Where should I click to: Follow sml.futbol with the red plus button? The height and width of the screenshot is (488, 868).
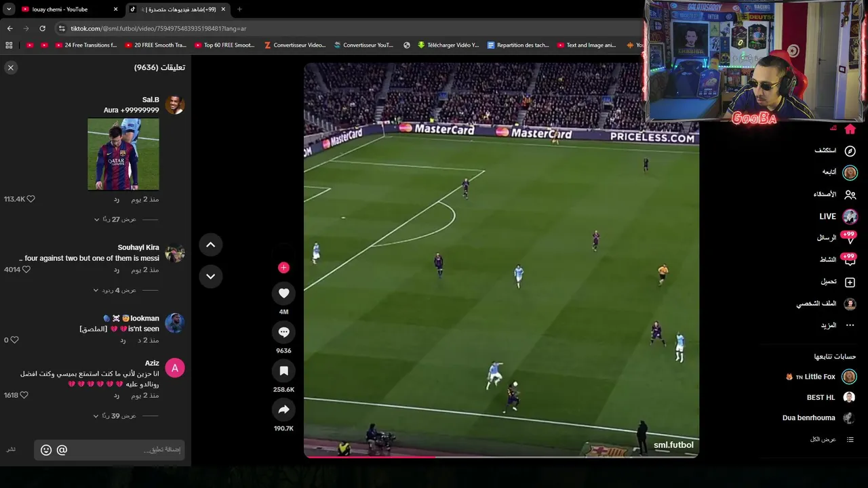click(283, 268)
